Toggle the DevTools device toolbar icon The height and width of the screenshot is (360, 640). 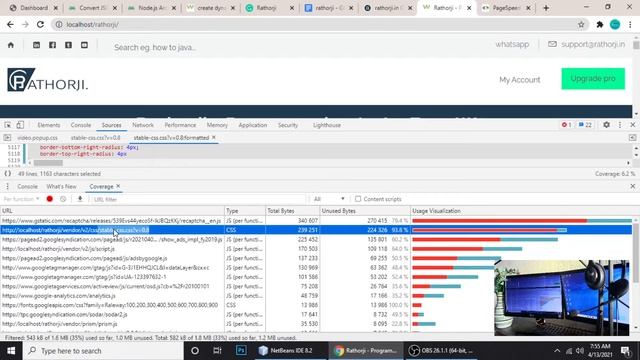(x=20, y=125)
